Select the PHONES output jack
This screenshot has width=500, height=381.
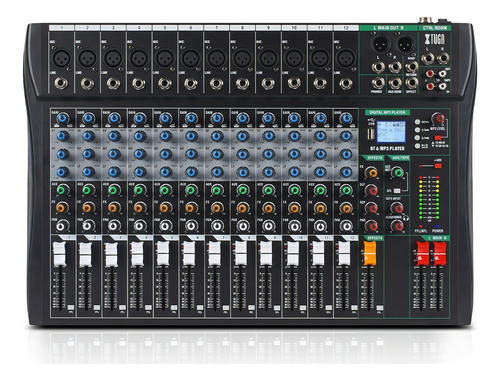378,83
